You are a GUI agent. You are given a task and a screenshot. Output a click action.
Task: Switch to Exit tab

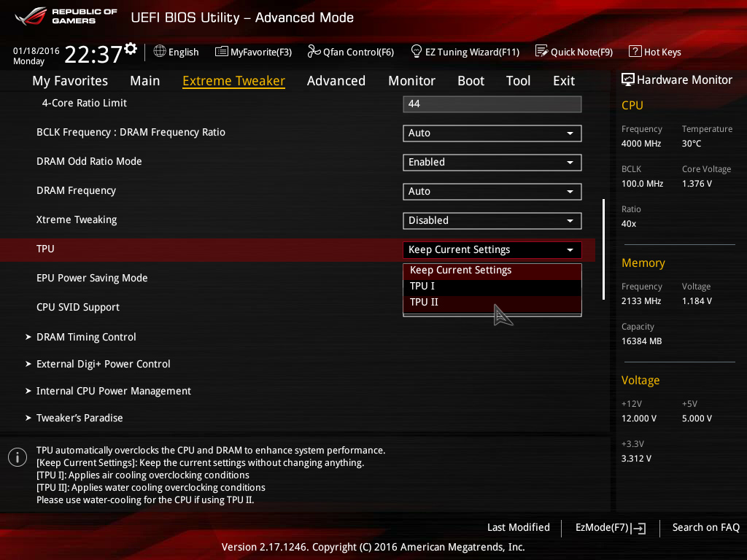(564, 81)
